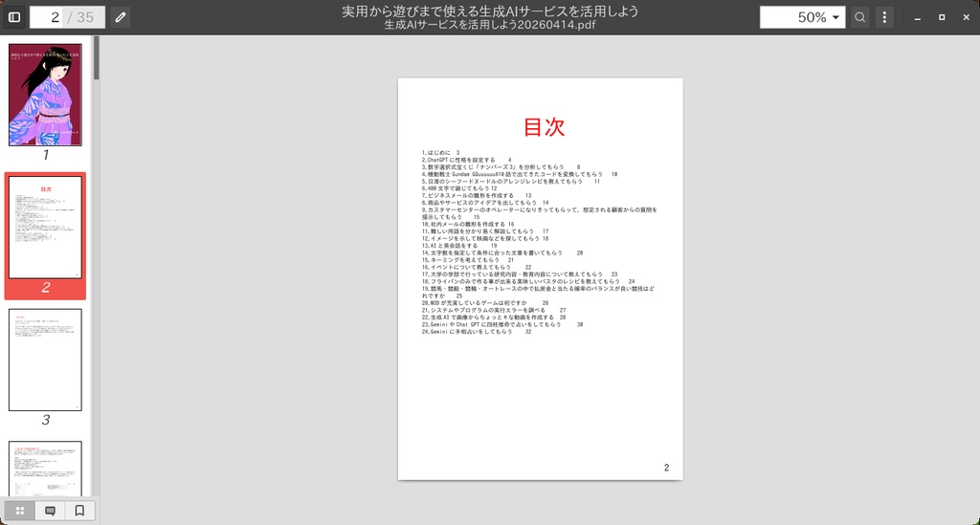Click TOC line 3 about ナンバーズ3

pyautogui.click(x=501, y=167)
